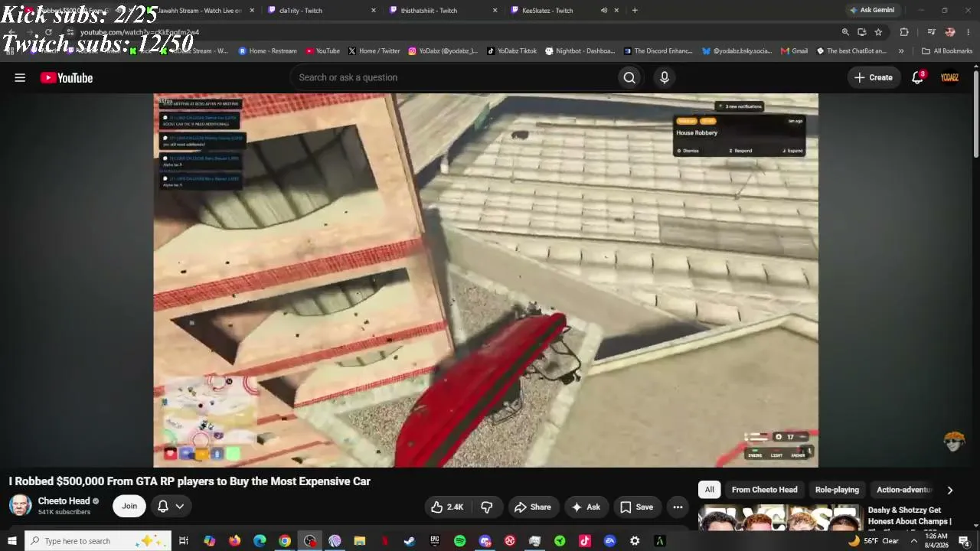Open the Windows Start menu
Screen dimensions: 980x551
pos(11,541)
